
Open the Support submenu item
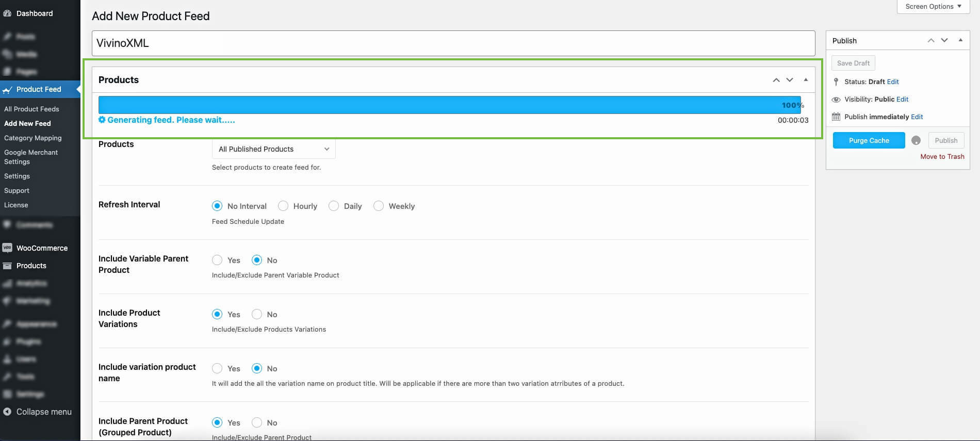(17, 190)
